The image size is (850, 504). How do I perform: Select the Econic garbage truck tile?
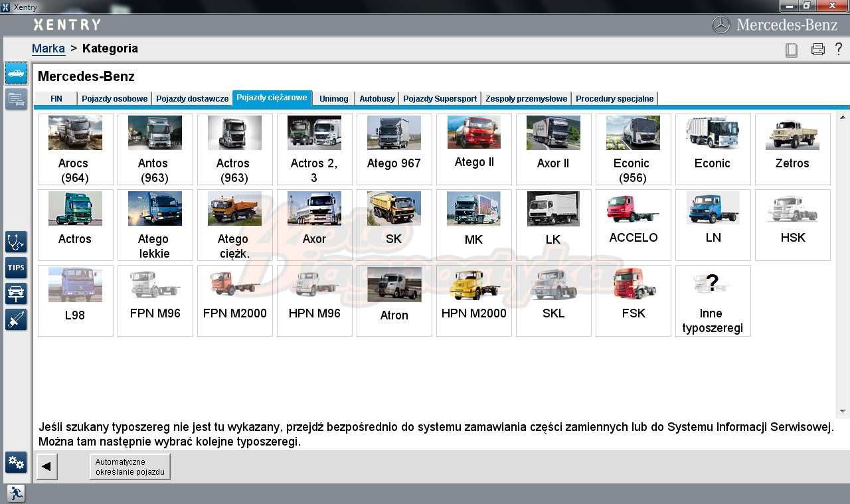click(x=713, y=149)
